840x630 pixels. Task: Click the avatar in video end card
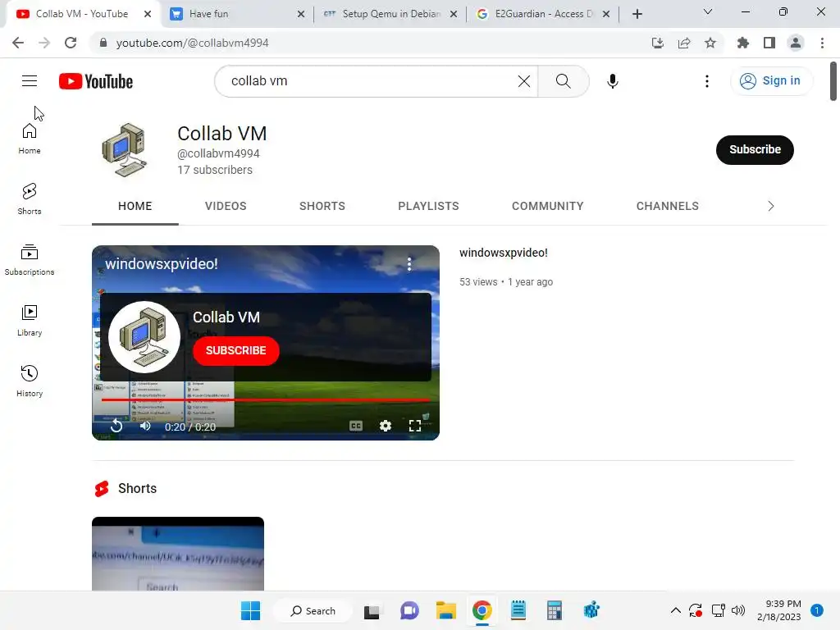pos(144,337)
